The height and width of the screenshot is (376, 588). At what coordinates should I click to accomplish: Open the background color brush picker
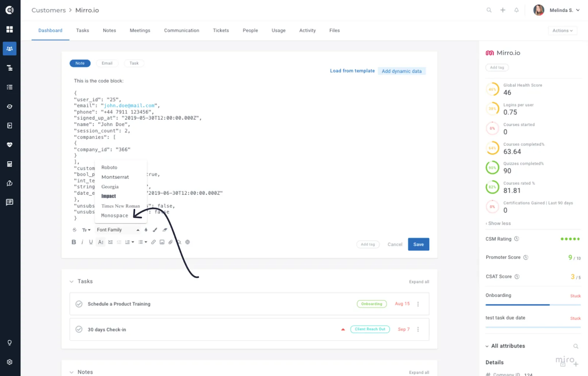click(x=155, y=230)
